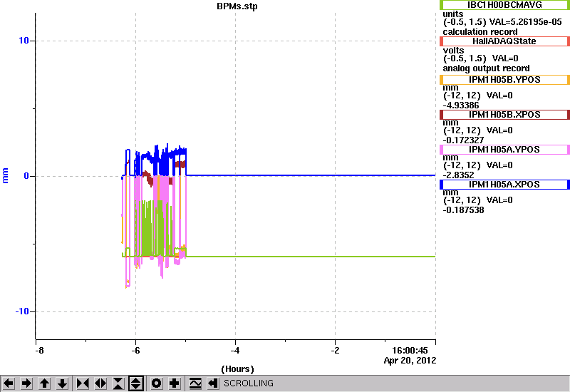This screenshot has height=392, width=570.
Task: Pan the plot left with the left arrow
Action: (9, 383)
